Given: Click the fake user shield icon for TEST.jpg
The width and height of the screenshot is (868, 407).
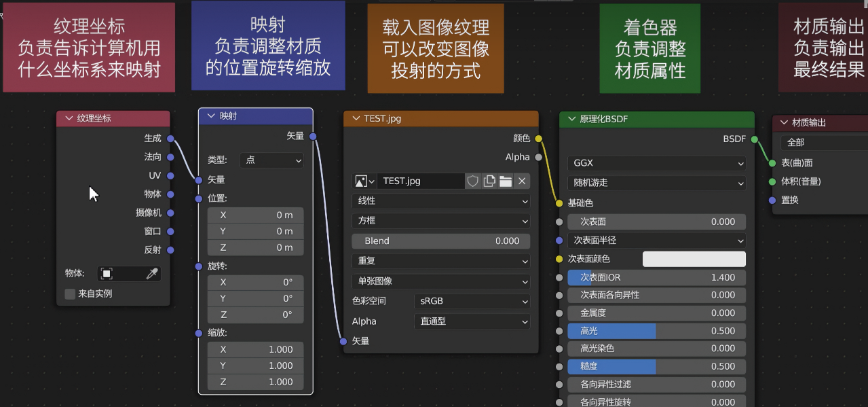Looking at the screenshot, I should tap(473, 181).
